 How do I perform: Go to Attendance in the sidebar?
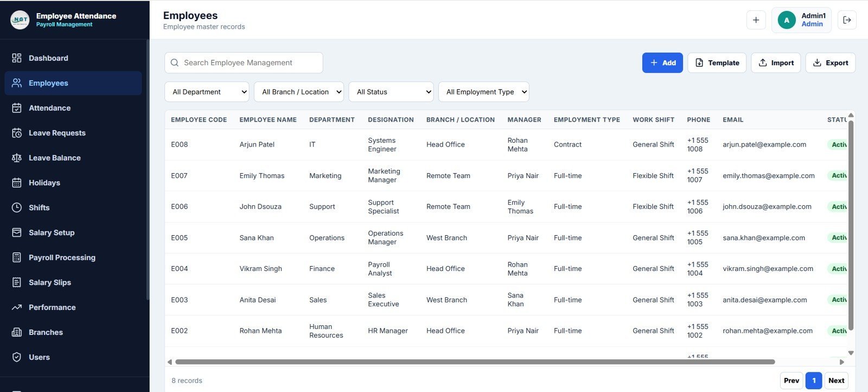[x=73, y=108]
